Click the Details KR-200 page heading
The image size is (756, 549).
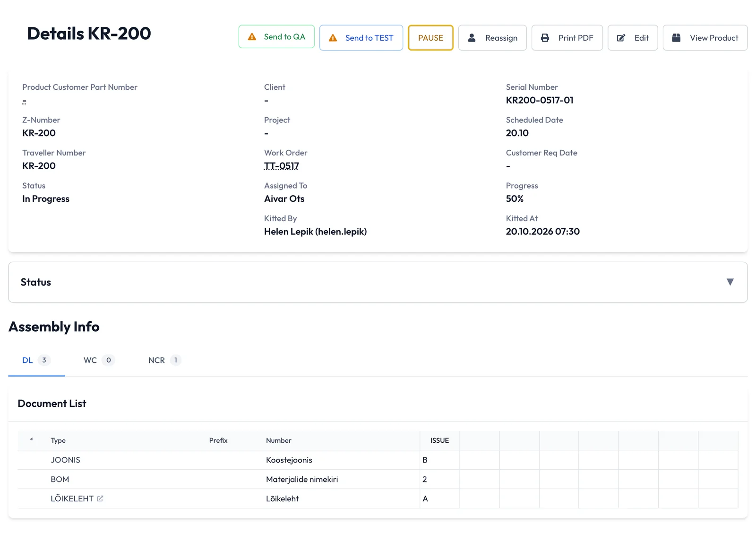(x=89, y=34)
